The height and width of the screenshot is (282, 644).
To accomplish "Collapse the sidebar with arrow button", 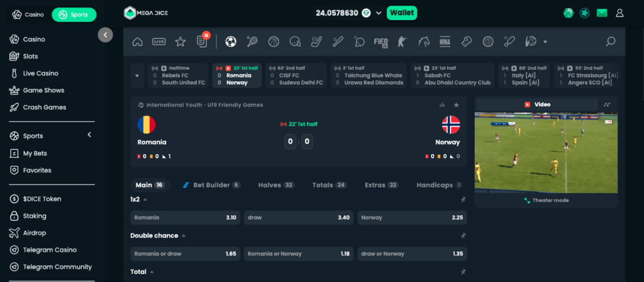I will pyautogui.click(x=105, y=35).
